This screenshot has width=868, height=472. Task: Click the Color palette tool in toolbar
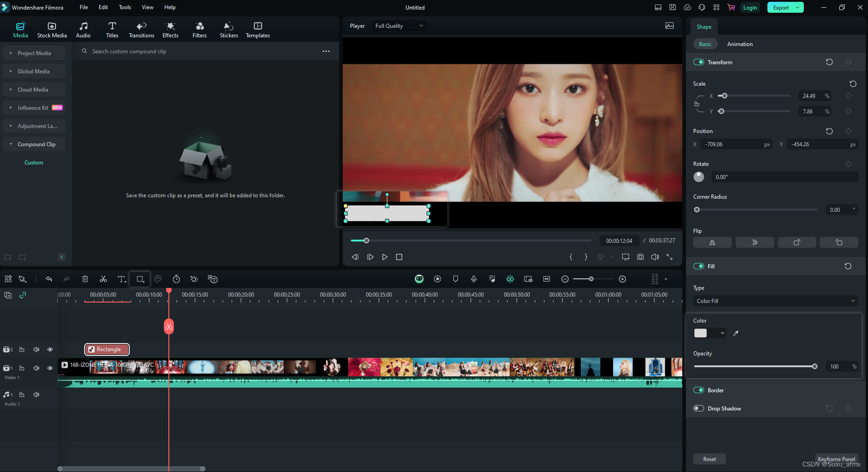click(158, 279)
